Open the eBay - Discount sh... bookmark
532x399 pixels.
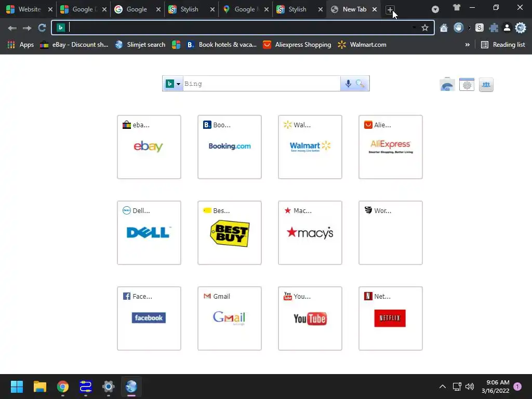74,45
